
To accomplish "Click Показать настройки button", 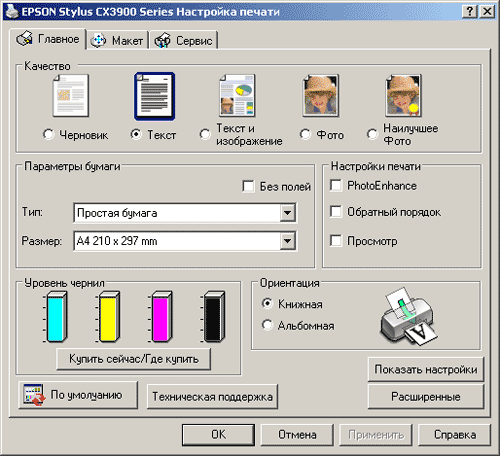I will 426,369.
